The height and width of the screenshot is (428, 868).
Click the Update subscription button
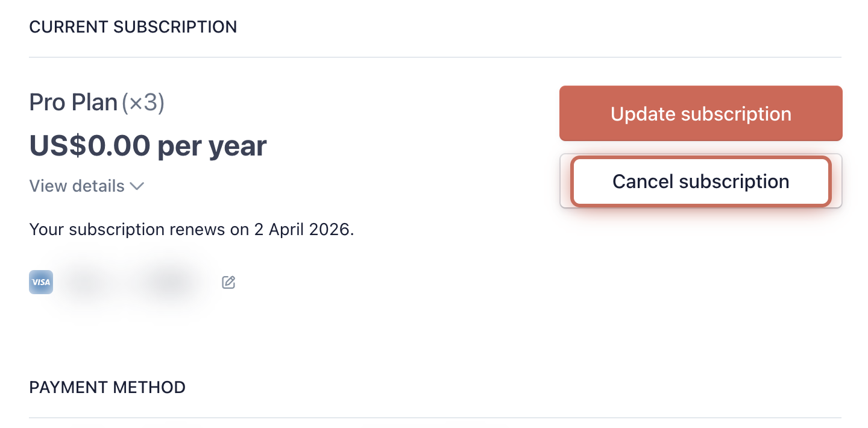click(x=700, y=113)
